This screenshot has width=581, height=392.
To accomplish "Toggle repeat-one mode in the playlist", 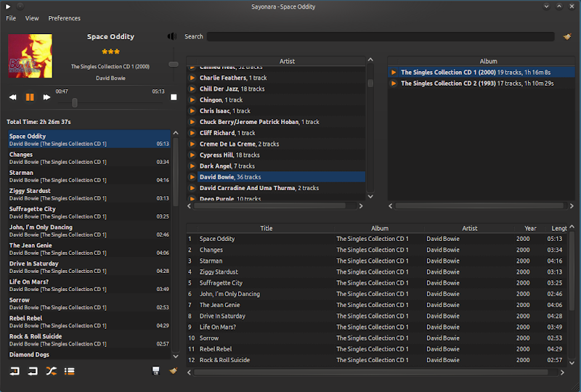I will (x=15, y=371).
